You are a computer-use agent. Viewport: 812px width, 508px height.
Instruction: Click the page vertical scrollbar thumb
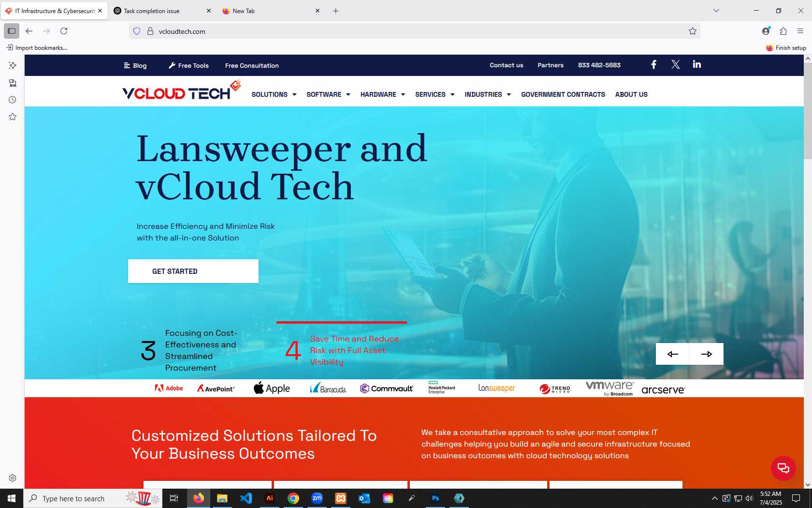808,110
